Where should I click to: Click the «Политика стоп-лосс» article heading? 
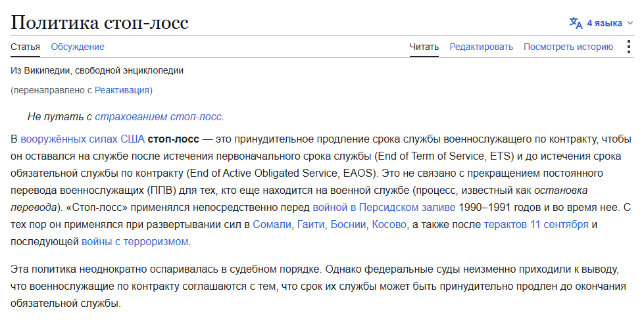tap(99, 22)
